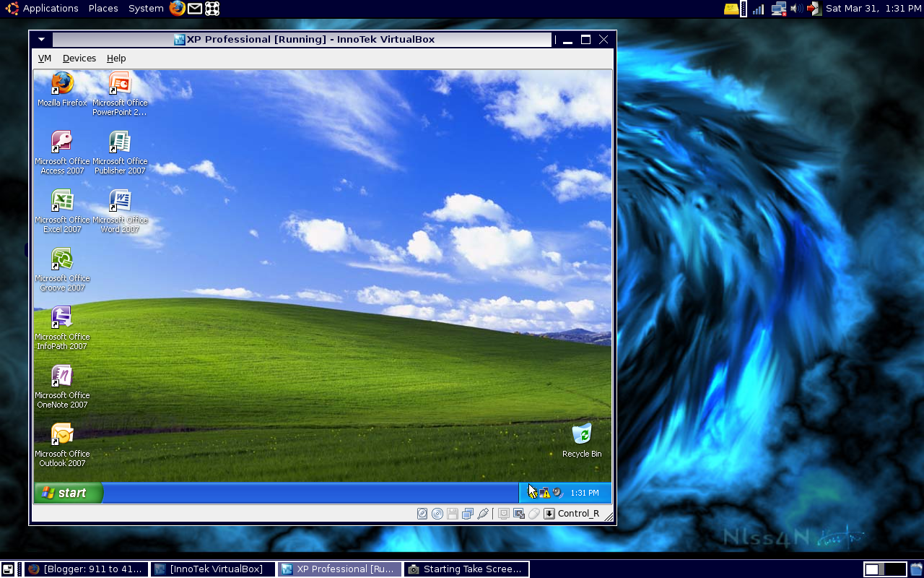Image resolution: width=924 pixels, height=578 pixels.
Task: Click the network warning icon in XP system tray
Action: click(x=545, y=493)
